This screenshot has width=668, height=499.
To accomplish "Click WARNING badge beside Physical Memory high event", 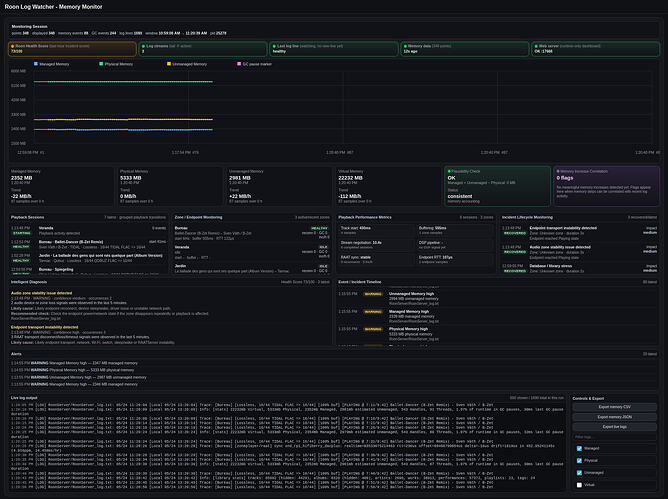I will [373, 329].
